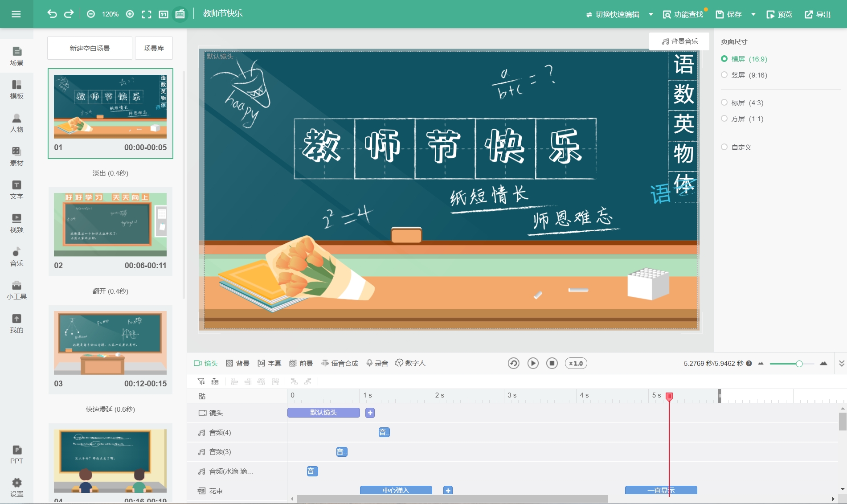Undo the last action
847x504 pixels.
[52, 14]
